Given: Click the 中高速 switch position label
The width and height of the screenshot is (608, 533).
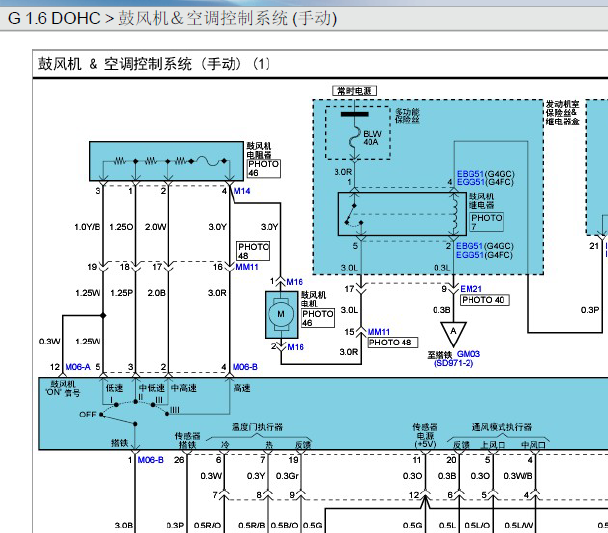Looking at the screenshot, I should click(x=184, y=388).
